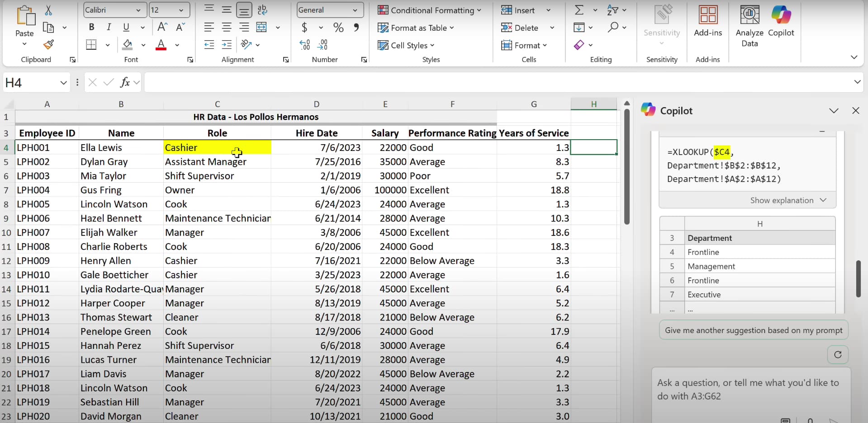Open the Borders icon
Screen dimensions: 868x423
[x=91, y=45]
